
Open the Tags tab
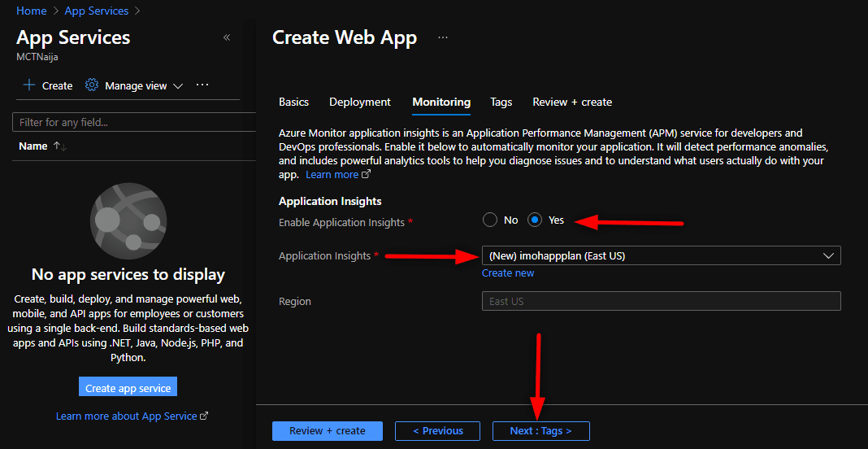coord(501,102)
